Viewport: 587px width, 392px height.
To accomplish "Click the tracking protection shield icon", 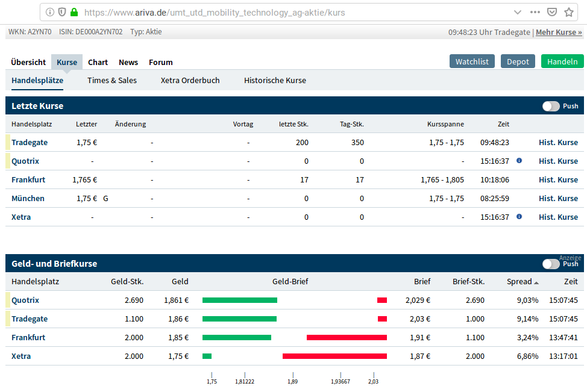I will tap(62, 12).
